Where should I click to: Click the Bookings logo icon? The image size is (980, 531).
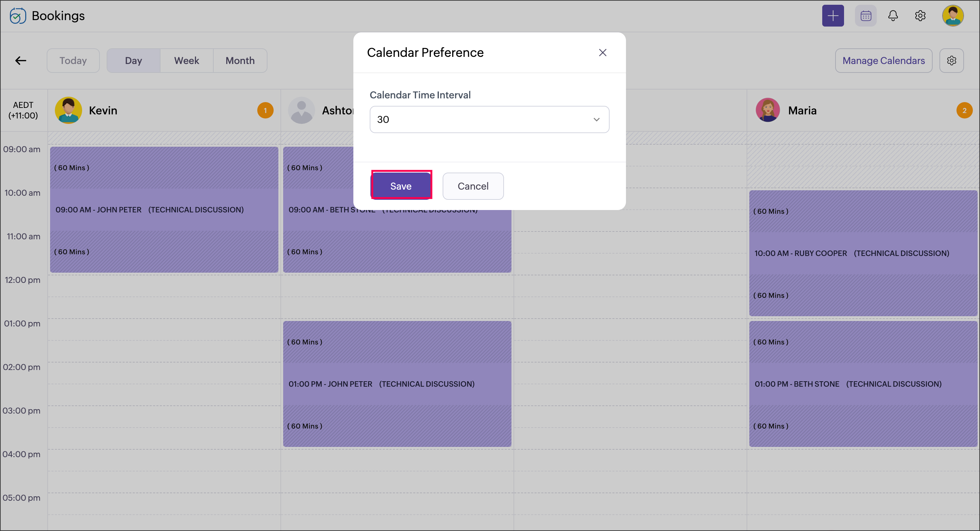click(17, 16)
